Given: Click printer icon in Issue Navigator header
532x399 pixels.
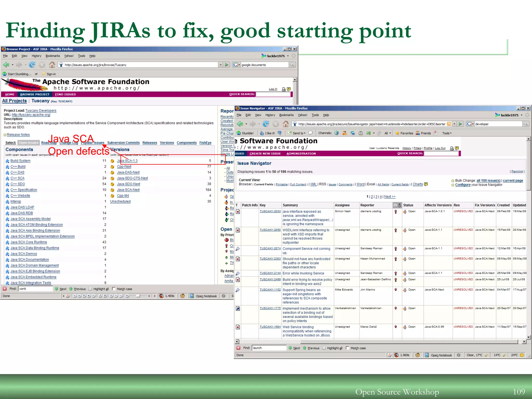Looking at the screenshot, I should [452, 148].
